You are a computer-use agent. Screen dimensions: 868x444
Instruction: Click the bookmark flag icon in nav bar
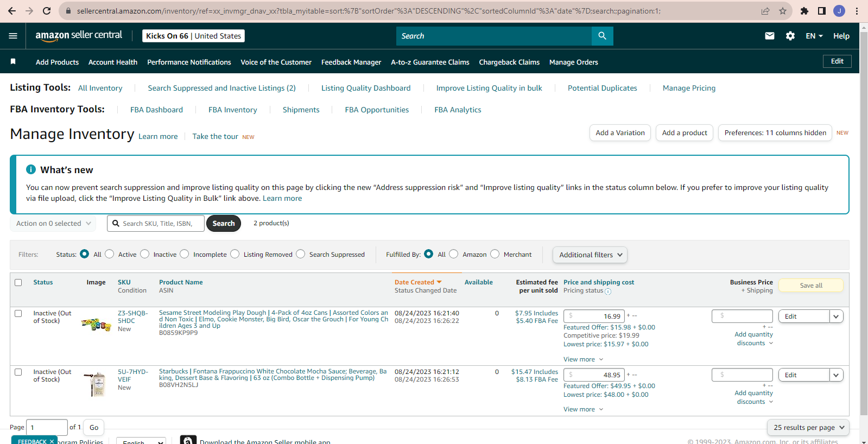(13, 62)
